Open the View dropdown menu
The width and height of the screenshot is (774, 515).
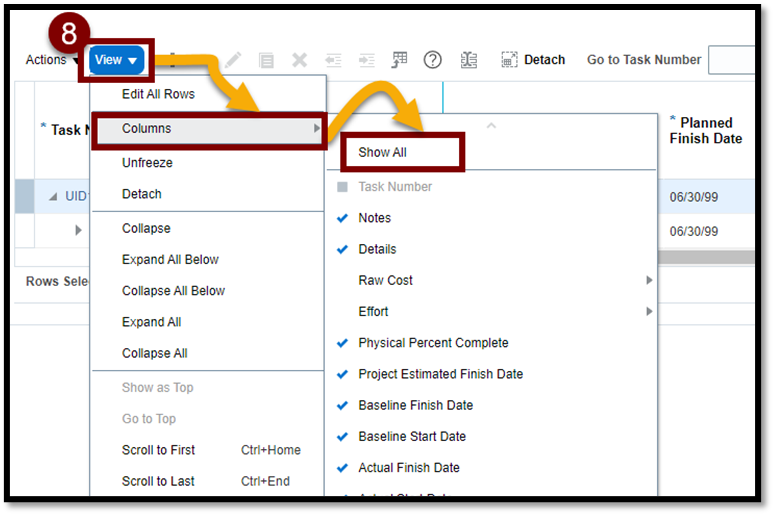(x=116, y=60)
